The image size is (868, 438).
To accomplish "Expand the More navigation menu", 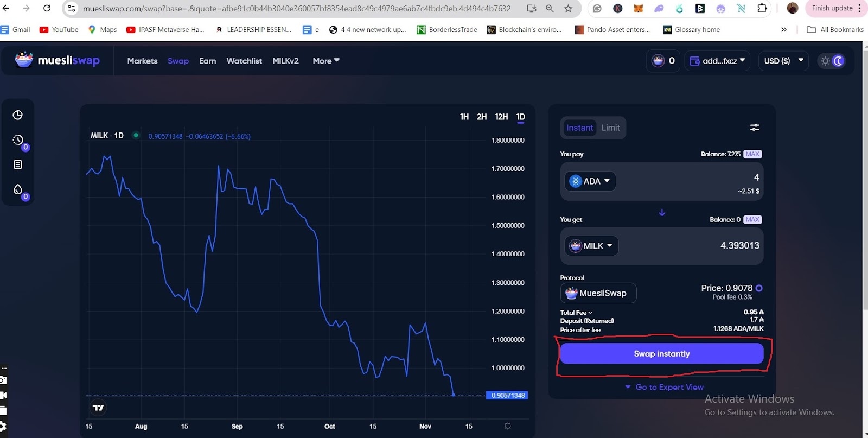I will 326,61.
